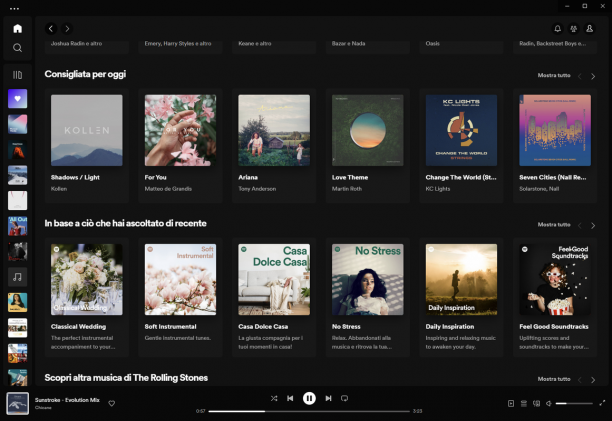Click the Chicane artist name in player
The width and height of the screenshot is (612, 421).
pos(43,408)
